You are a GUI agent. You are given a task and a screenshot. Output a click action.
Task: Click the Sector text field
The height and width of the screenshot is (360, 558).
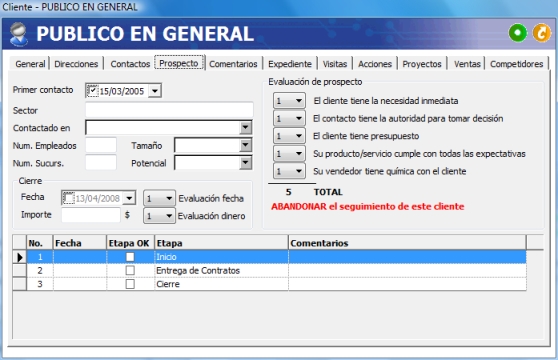point(169,110)
